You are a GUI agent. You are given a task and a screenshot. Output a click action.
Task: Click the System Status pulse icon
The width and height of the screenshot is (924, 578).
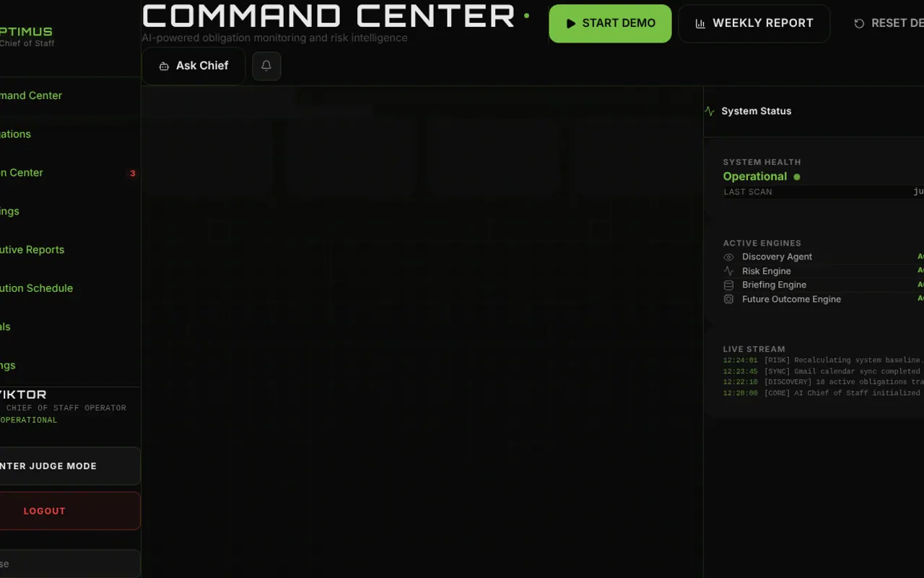[x=710, y=111]
